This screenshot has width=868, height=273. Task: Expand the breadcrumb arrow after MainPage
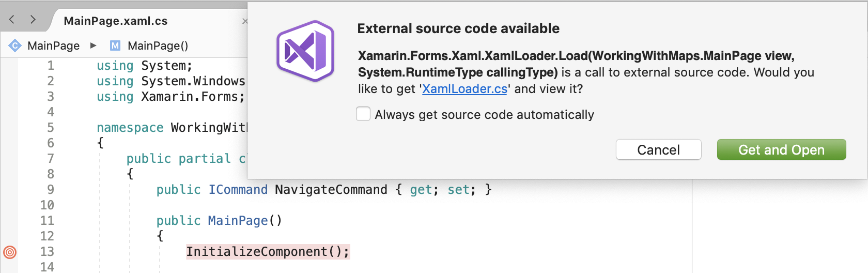tap(94, 45)
